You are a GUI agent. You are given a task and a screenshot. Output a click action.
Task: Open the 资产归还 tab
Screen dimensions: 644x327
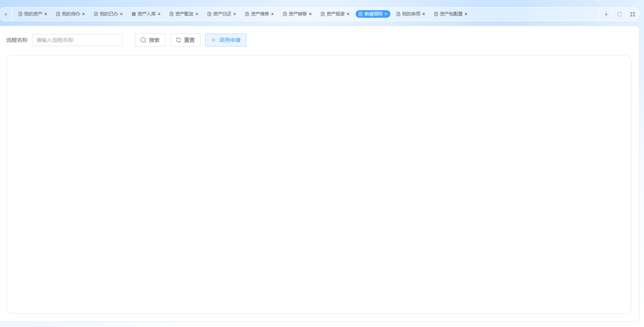click(222, 14)
